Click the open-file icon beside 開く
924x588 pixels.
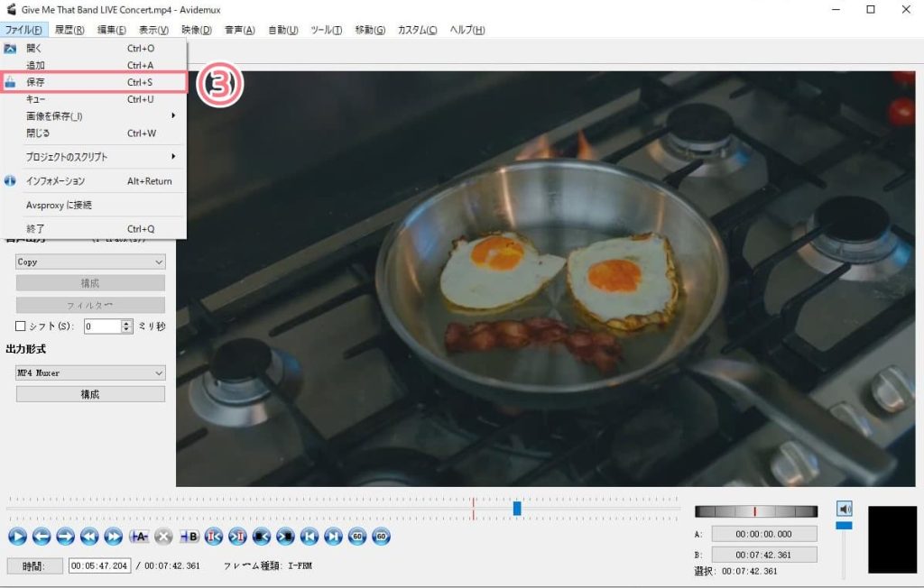9,48
